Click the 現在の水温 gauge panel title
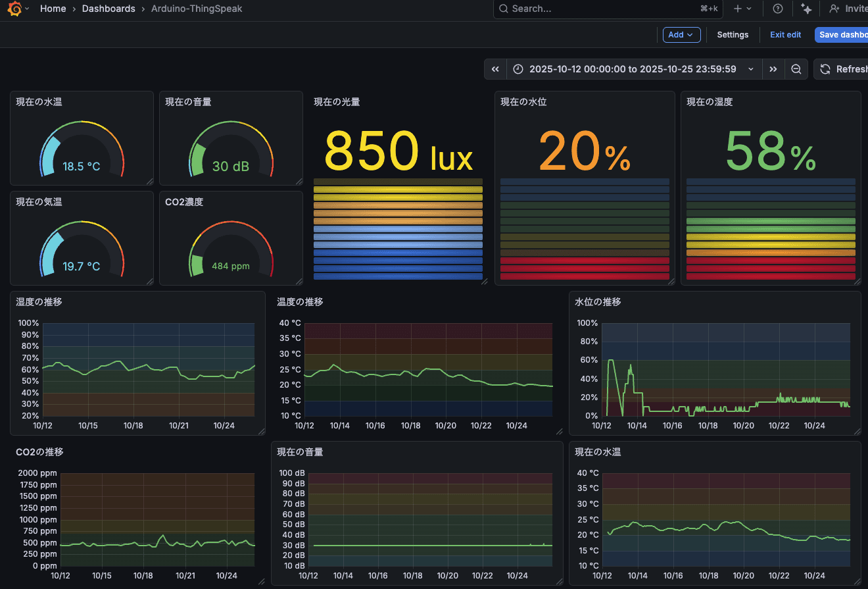The width and height of the screenshot is (868, 589). click(39, 102)
